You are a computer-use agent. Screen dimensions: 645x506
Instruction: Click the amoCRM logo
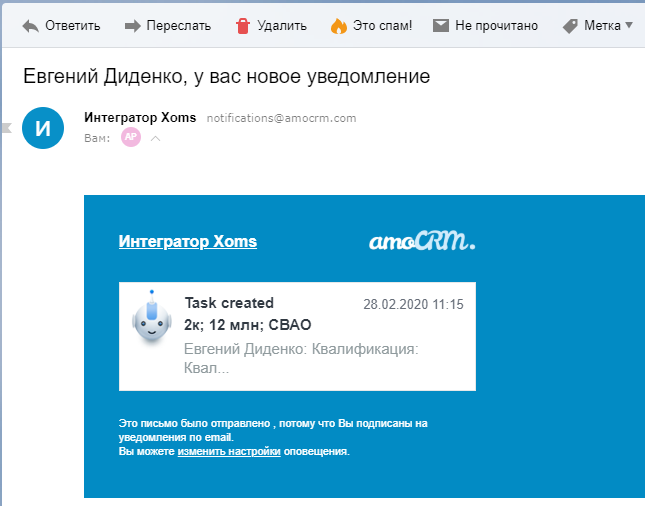421,241
